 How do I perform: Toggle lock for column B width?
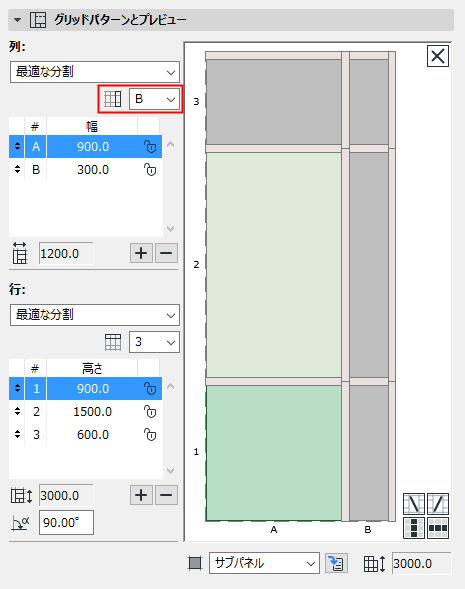(x=150, y=170)
